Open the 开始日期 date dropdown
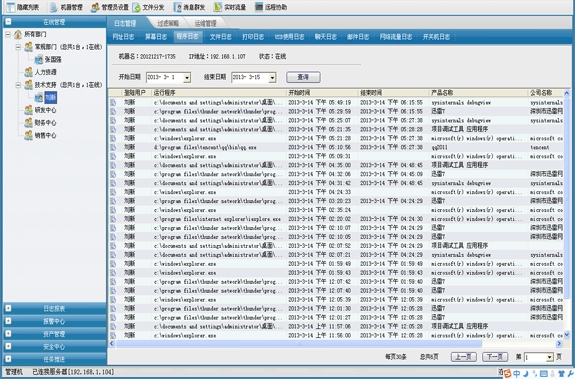The width and height of the screenshot is (575, 379). 187,77
